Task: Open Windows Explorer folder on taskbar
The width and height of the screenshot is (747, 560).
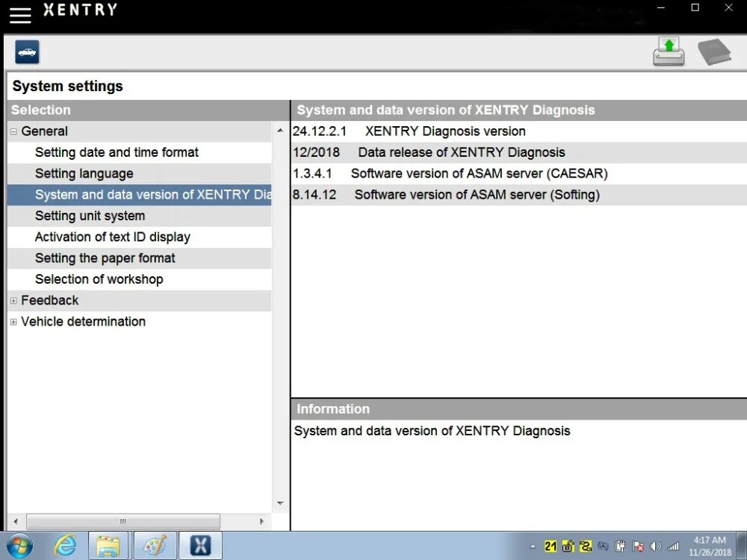Action: (x=108, y=546)
